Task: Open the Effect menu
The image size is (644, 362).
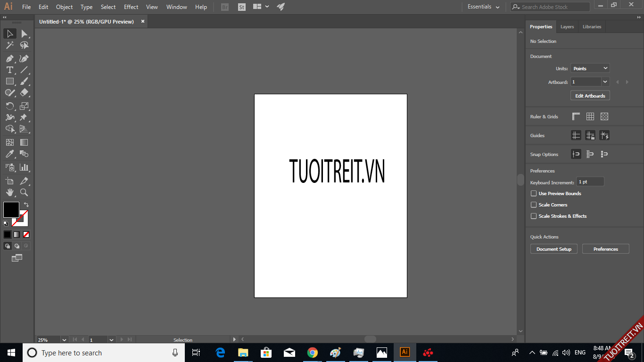Action: (x=131, y=7)
